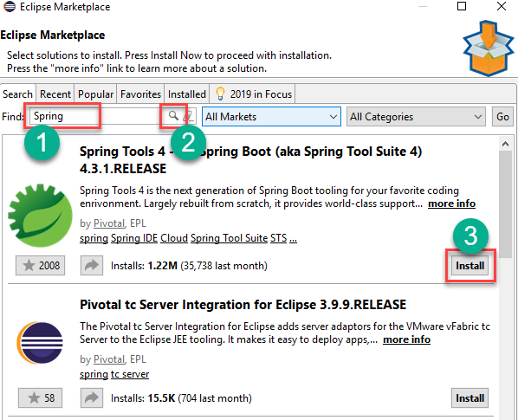518x420 pixels.
Task: Click the Find field containing Spring
Action: pyautogui.click(x=96, y=116)
